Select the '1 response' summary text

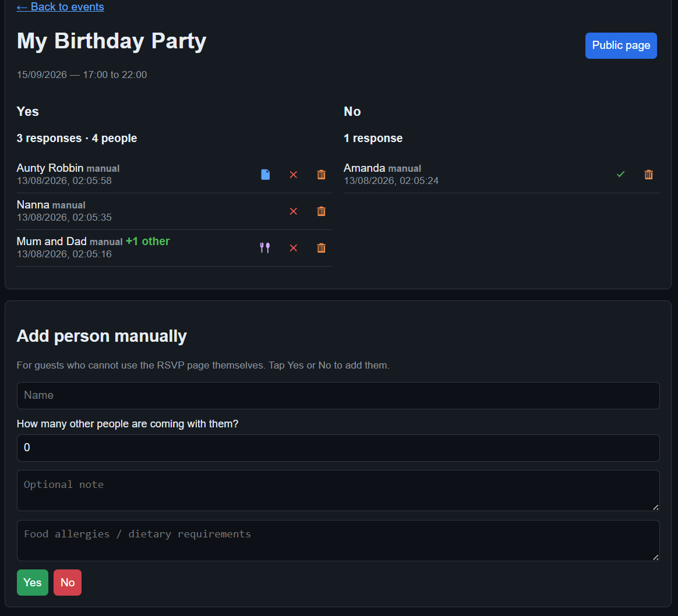click(373, 138)
